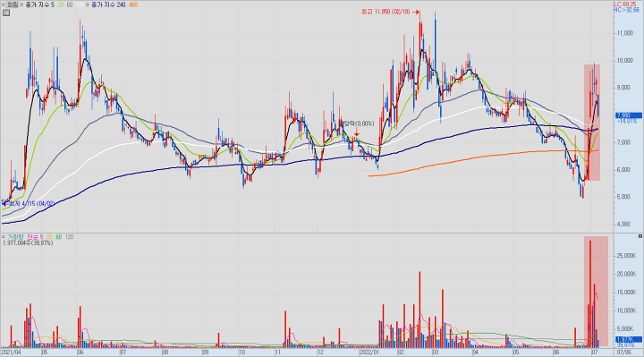Select the green 60 volume average label
Screen dimensions: 644x357
coord(59,237)
